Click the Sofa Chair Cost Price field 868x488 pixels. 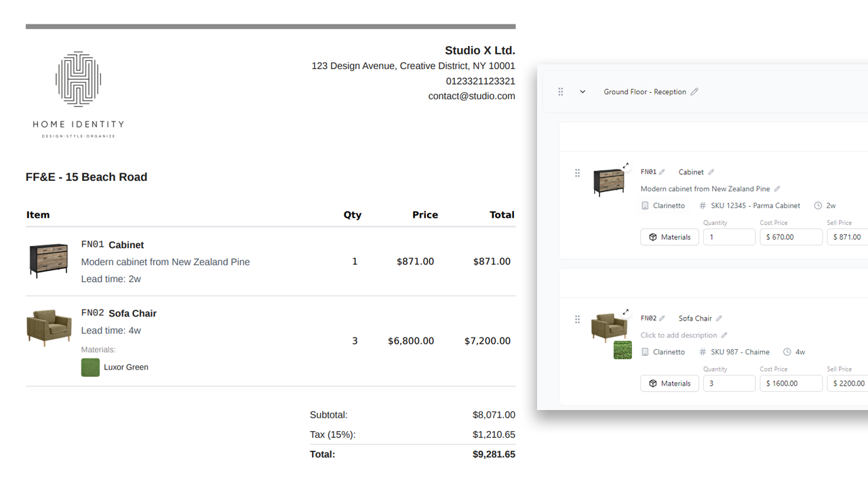(x=791, y=384)
